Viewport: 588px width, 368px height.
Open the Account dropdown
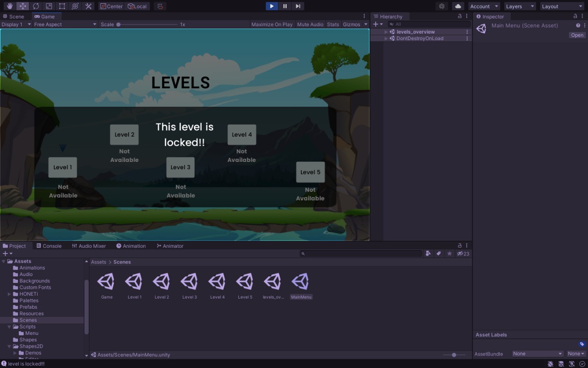click(x=484, y=6)
